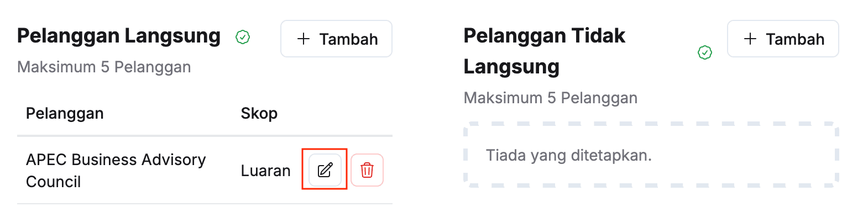Delete the APEC Business Advisory Council customer
Image resolution: width=868 pixels, height=212 pixels.
pyautogui.click(x=367, y=170)
